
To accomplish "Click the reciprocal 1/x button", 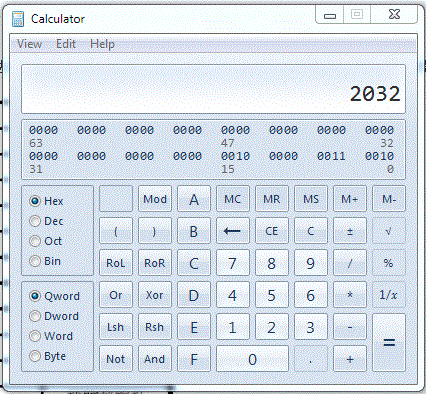I will pyautogui.click(x=389, y=295).
